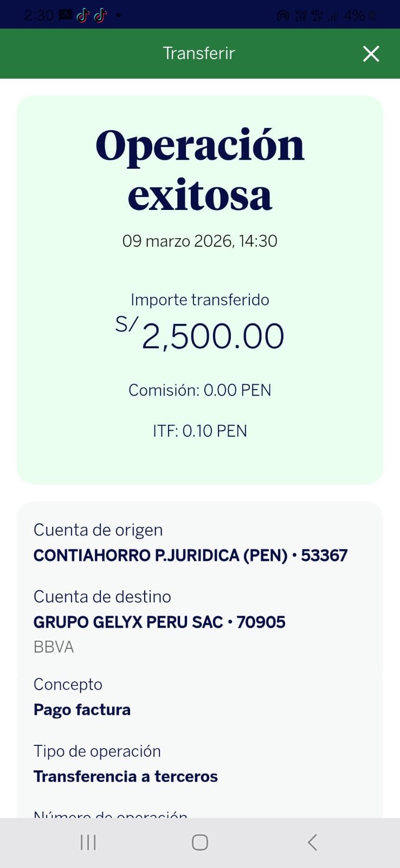400x868 pixels.
Task: Tap the Transferir header title
Action: [199, 53]
